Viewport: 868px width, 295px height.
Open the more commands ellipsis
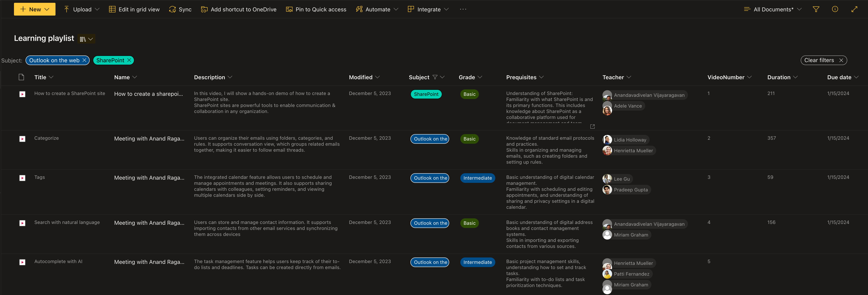point(463,9)
